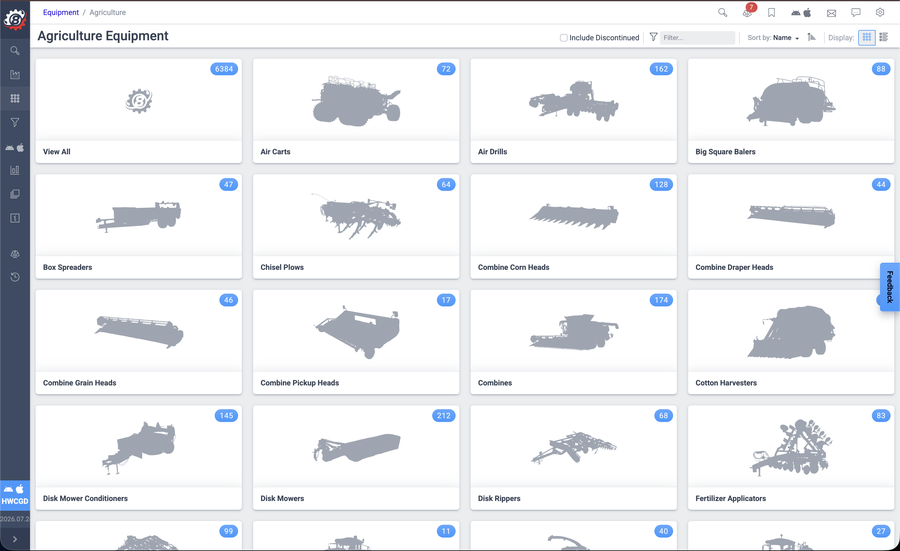This screenshot has height=551, width=900.
Task: Focus the Filter input field
Action: [697, 38]
